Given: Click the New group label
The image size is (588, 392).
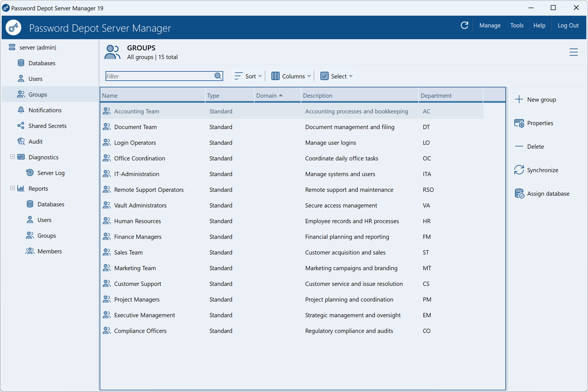Looking at the screenshot, I should point(541,100).
